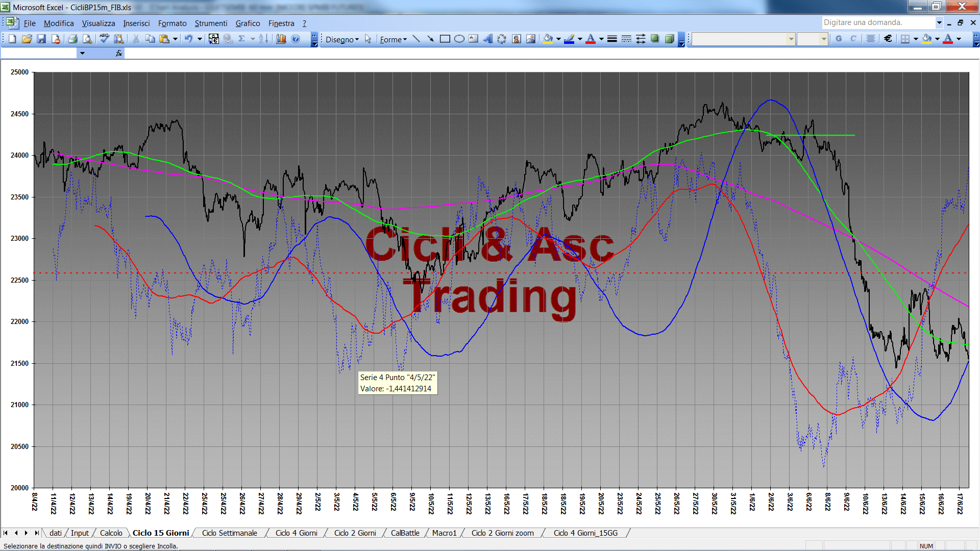The image size is (980, 551).
Task: Toggle Italic (C) formatting
Action: 853,39
